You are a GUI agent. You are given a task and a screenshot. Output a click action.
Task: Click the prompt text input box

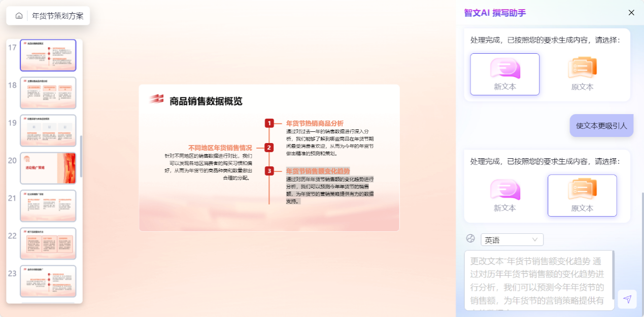coord(539,280)
